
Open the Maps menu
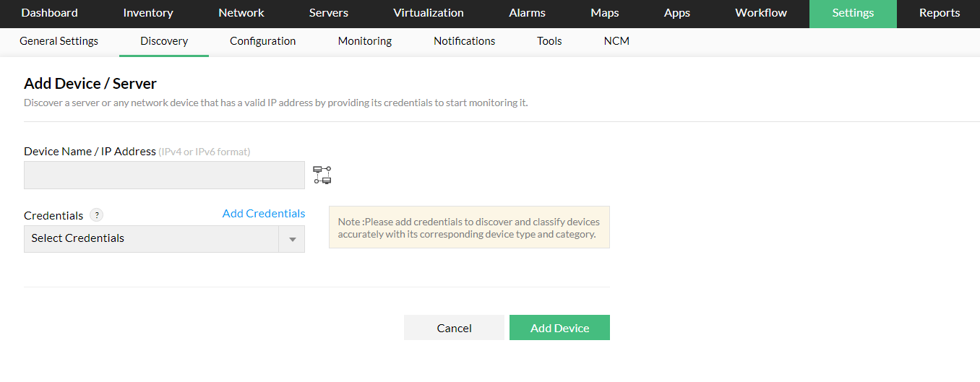click(605, 13)
